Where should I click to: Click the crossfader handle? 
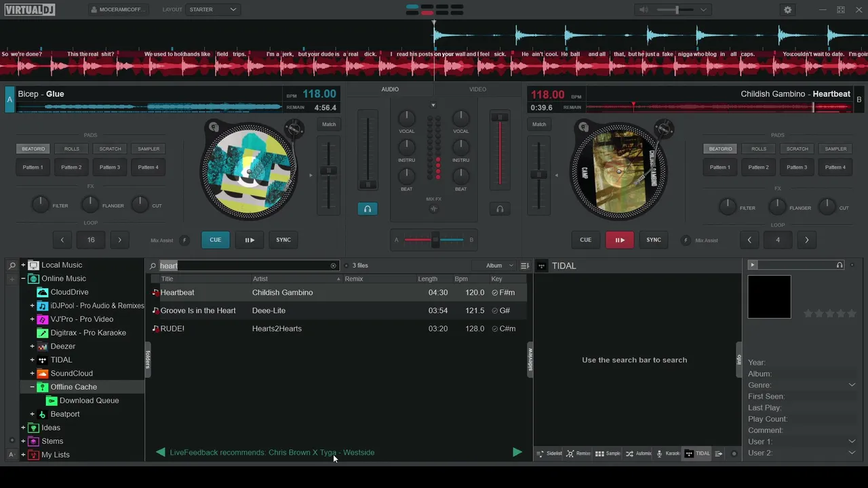coord(435,240)
